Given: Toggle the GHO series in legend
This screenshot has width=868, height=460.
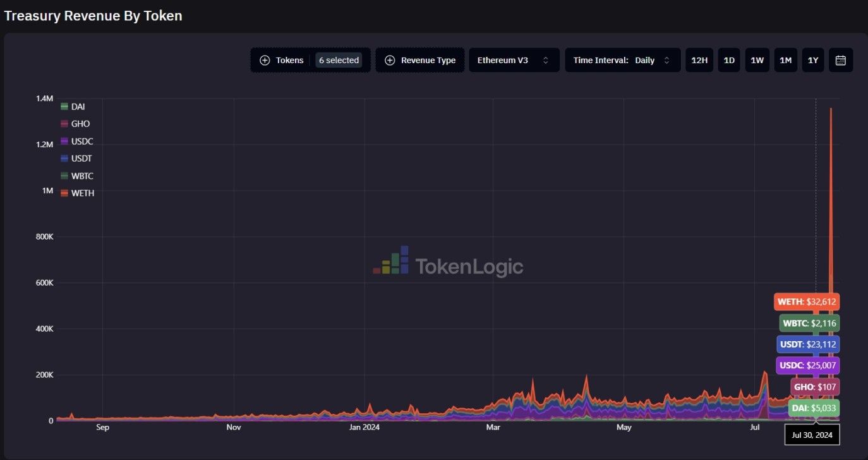Looking at the screenshot, I should pos(75,124).
